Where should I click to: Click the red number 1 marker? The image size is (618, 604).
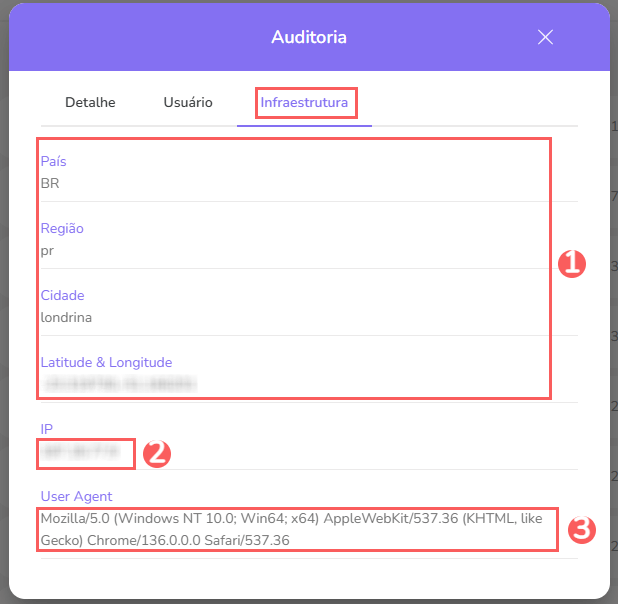click(x=571, y=264)
